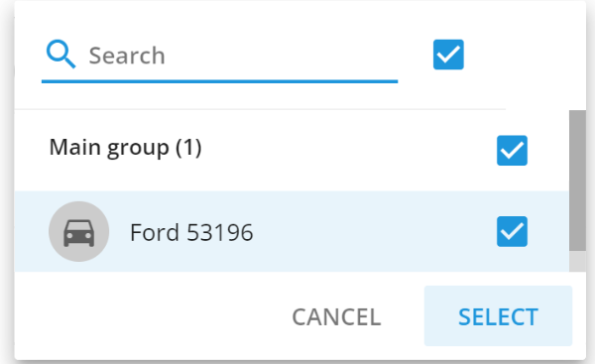The image size is (595, 364).
Task: Uncheck the select-all checkbox beside Search
Action: 448,55
